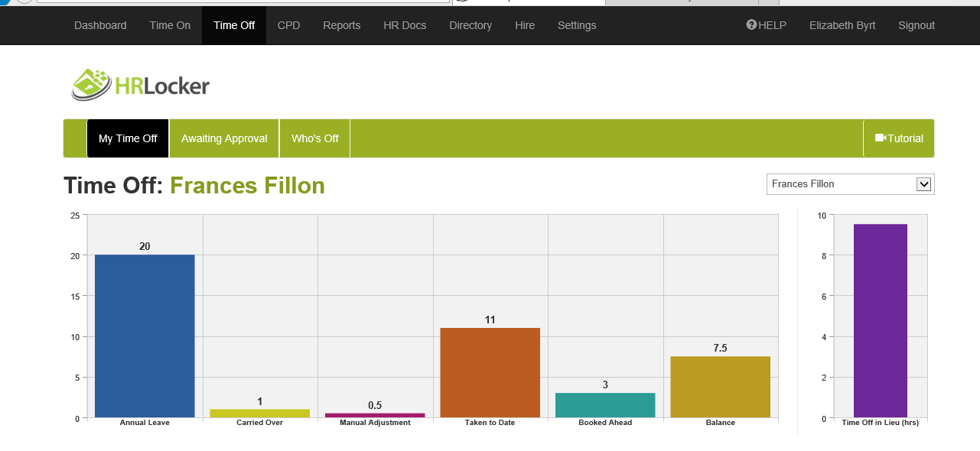Click the HRLocker logo
This screenshot has width=980, height=451.
tap(141, 85)
